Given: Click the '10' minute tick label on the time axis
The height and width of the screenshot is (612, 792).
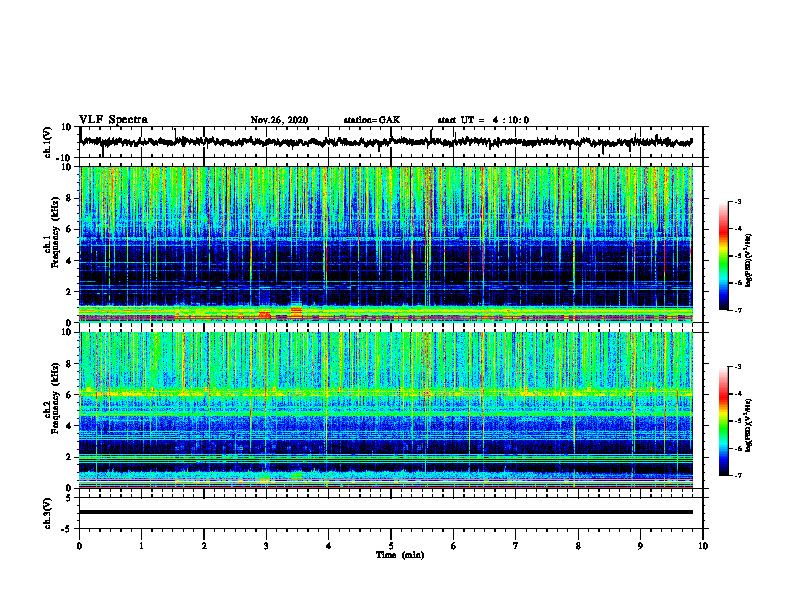Looking at the screenshot, I should click(x=703, y=546).
